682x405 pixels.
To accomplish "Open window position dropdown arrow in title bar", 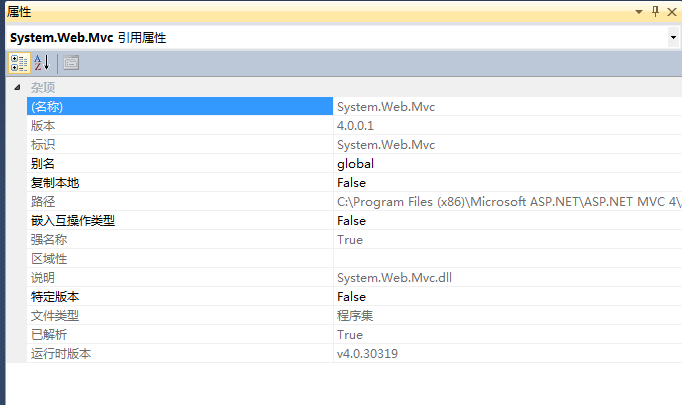I will (639, 12).
